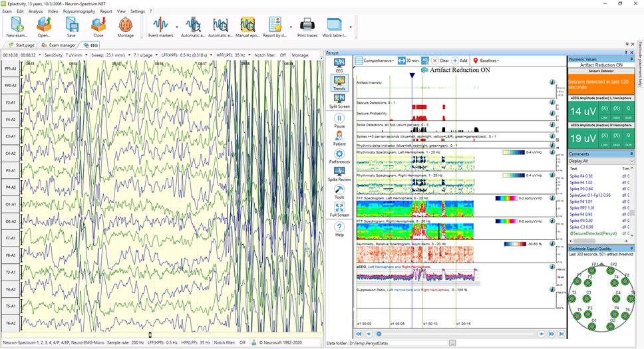Open the LFF(HPF) 0.5 Hz dropdown

click(x=211, y=55)
